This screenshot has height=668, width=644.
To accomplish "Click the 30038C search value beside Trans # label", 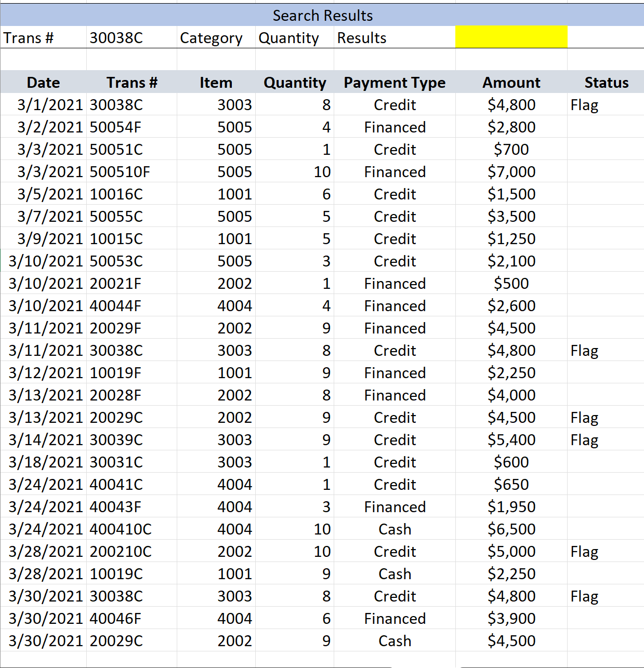I will tap(132, 37).
